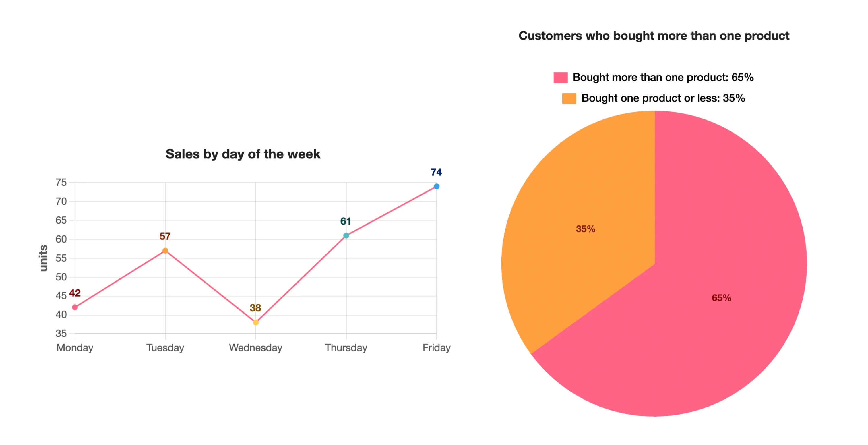
Task: Click the Wednesday x-axis label
Action: point(256,348)
